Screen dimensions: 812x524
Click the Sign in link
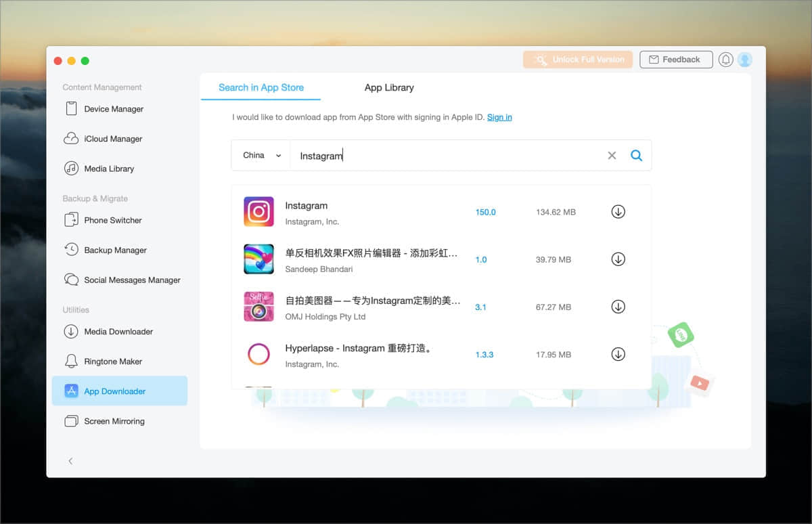499,117
